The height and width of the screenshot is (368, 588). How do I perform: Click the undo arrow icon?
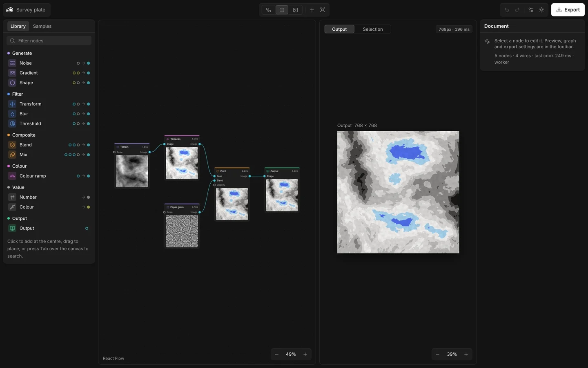pos(507,10)
